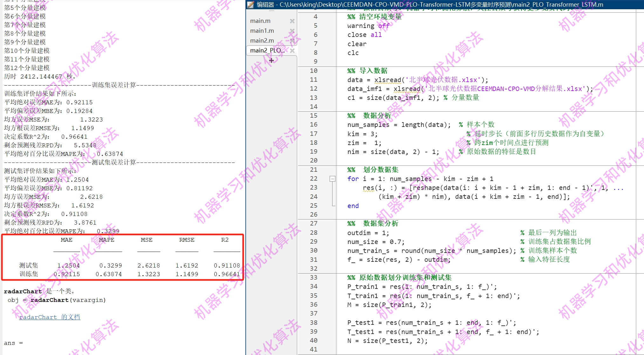Switch to the main2.m tab
This screenshot has height=355, width=644.
click(x=262, y=41)
